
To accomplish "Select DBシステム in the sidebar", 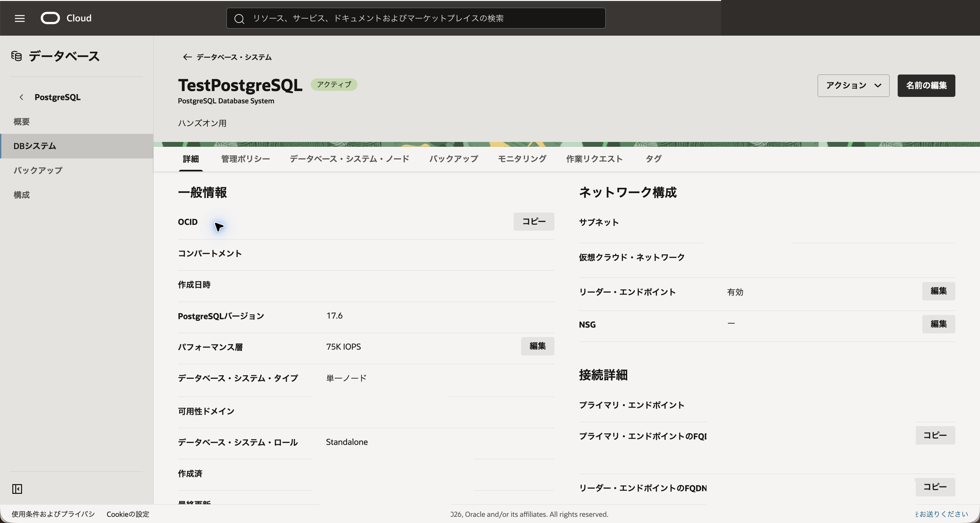I will tap(76, 146).
